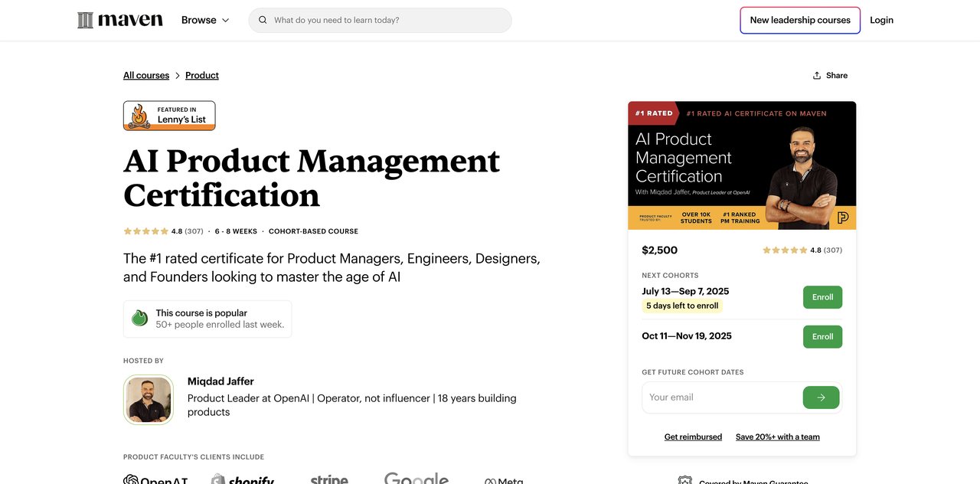Image resolution: width=980 pixels, height=484 pixels.
Task: Click the green popular-course flame icon
Action: point(139,319)
